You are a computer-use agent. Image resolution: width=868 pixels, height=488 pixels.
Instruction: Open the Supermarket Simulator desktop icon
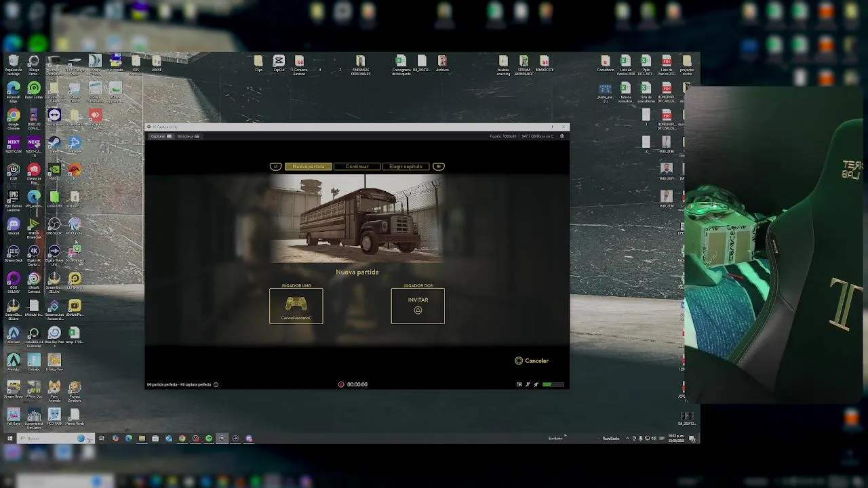point(34,418)
